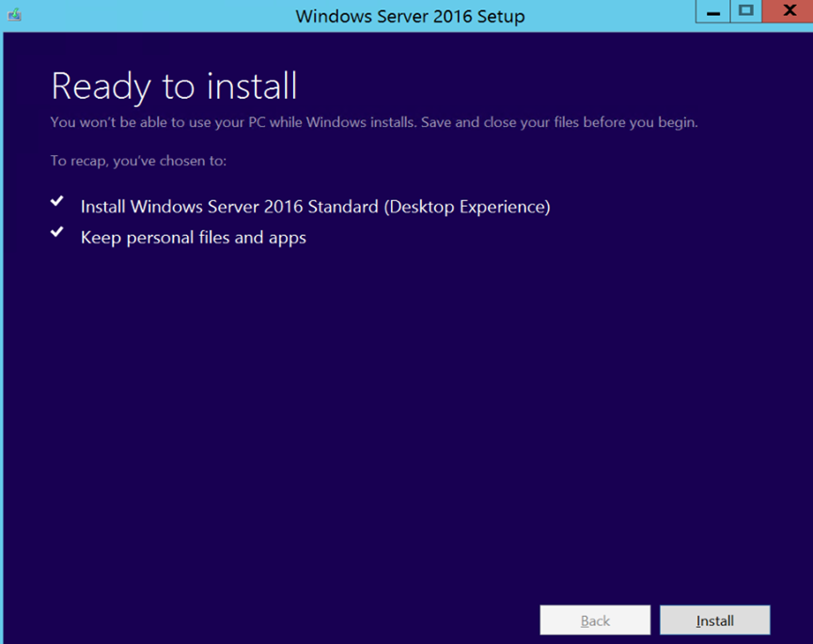Screen dimensions: 813x644
Task: Maximize the setup window
Action: coord(745,11)
